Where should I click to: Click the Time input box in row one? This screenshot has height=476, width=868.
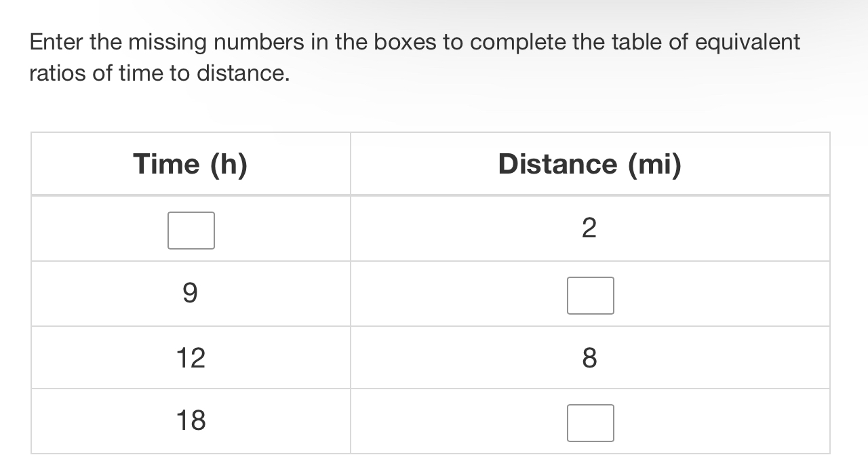pos(191,230)
